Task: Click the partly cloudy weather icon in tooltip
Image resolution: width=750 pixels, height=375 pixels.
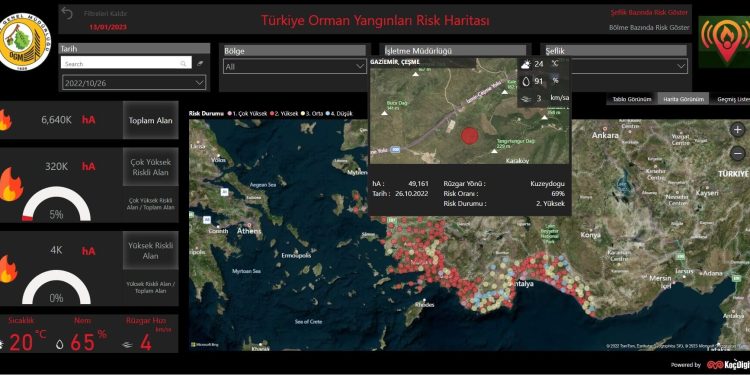Action: [x=526, y=64]
